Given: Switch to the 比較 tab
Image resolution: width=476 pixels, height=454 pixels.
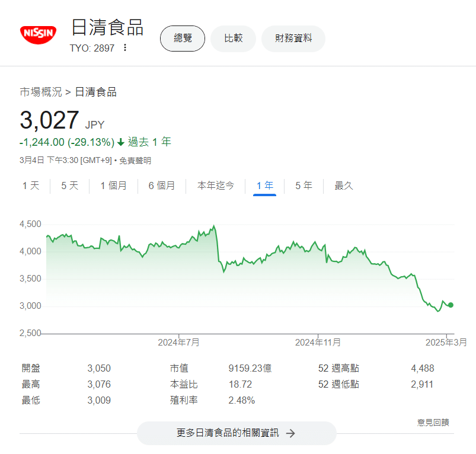Looking at the screenshot, I should point(233,39).
